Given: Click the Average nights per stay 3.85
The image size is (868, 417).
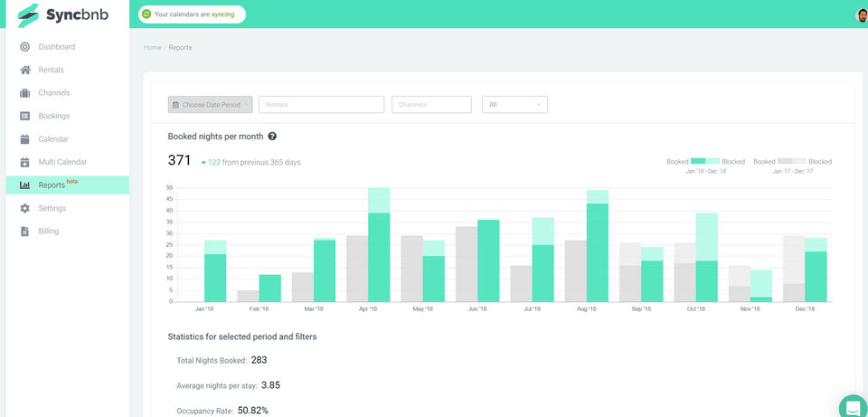Looking at the screenshot, I should tap(270, 385).
